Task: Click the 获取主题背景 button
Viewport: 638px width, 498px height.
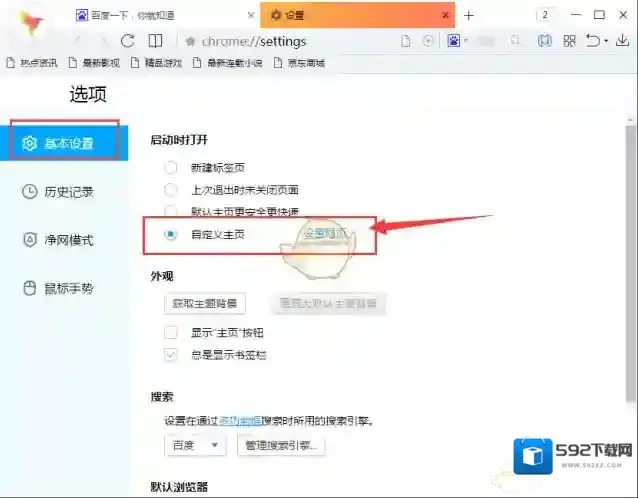Action: pyautogui.click(x=204, y=303)
